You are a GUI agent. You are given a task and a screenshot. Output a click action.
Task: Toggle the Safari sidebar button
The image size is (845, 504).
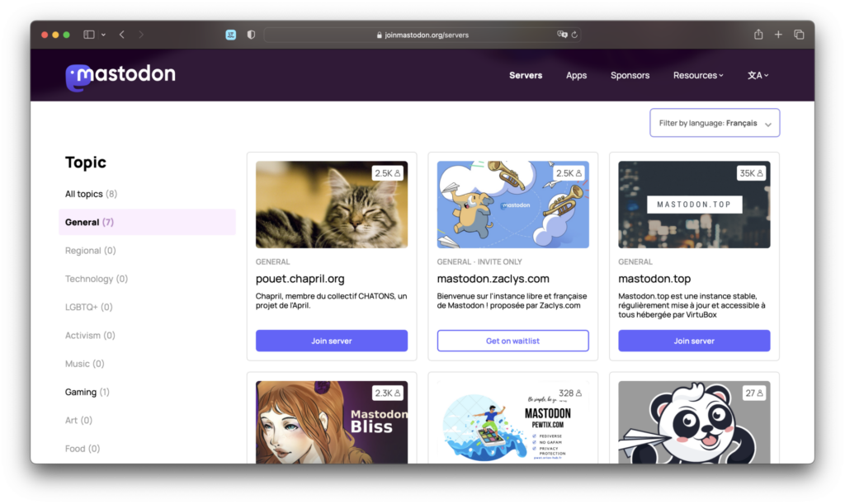pyautogui.click(x=89, y=35)
